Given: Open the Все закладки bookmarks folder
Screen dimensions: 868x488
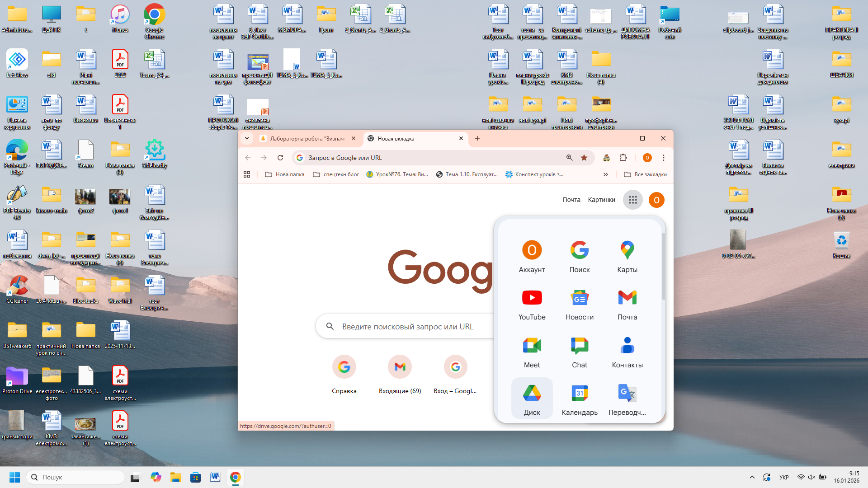Looking at the screenshot, I should [645, 174].
